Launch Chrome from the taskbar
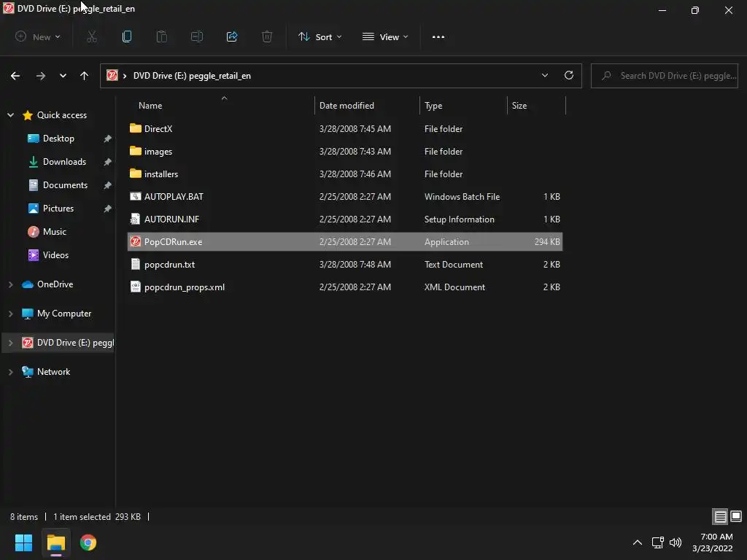 (88, 542)
